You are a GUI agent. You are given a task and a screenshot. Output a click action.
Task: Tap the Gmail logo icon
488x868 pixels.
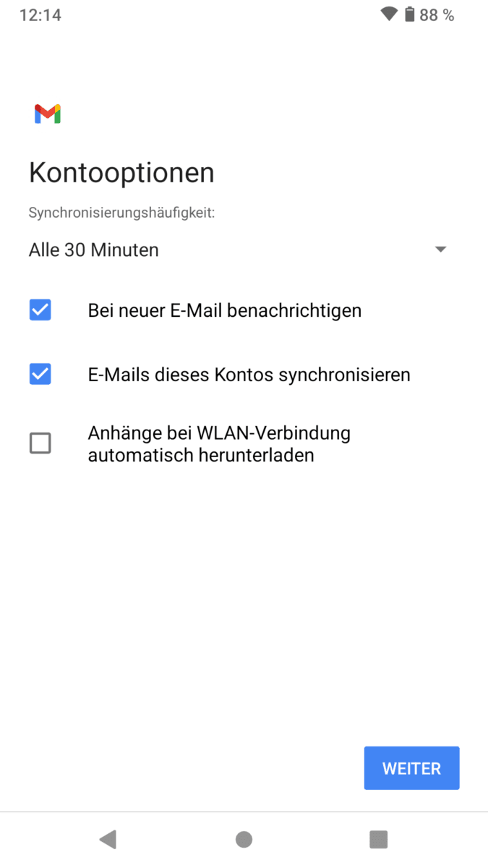(x=47, y=114)
